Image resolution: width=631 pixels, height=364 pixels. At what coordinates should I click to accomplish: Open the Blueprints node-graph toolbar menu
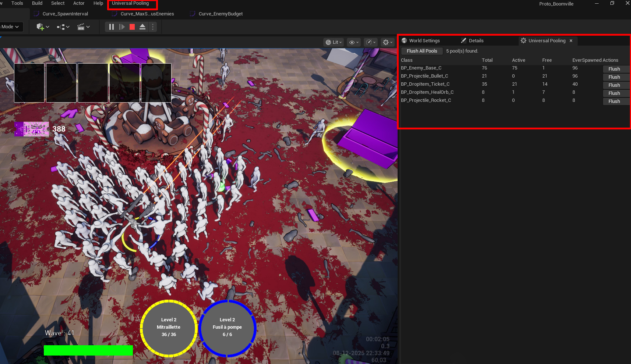click(x=63, y=27)
